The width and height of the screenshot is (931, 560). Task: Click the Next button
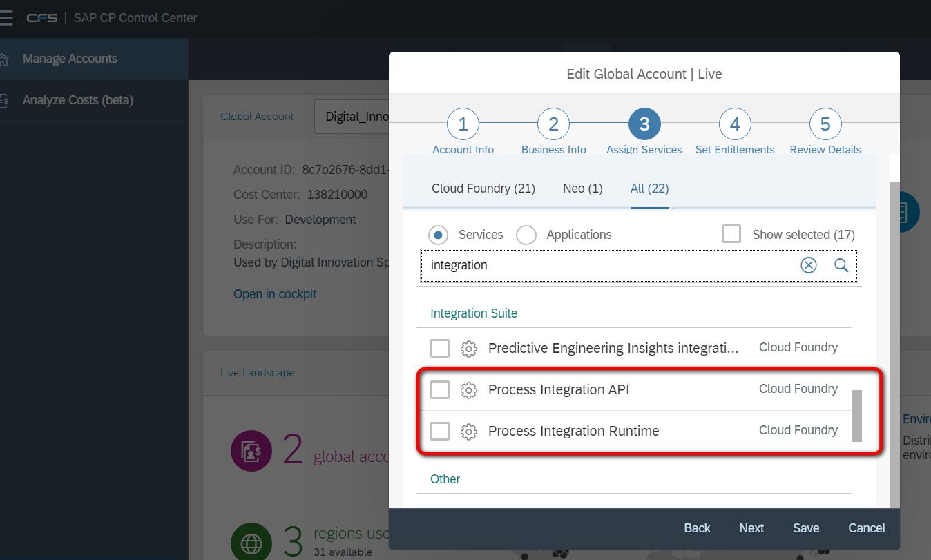[x=751, y=528]
